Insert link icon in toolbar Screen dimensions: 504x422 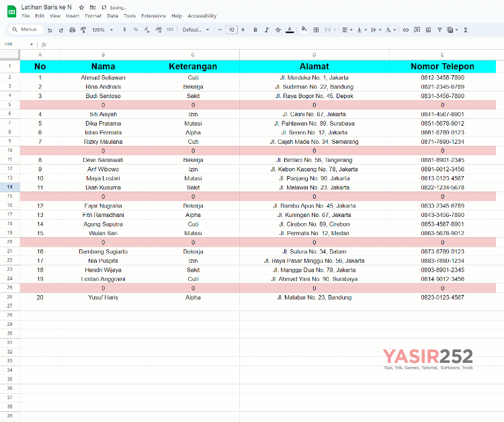point(406,30)
